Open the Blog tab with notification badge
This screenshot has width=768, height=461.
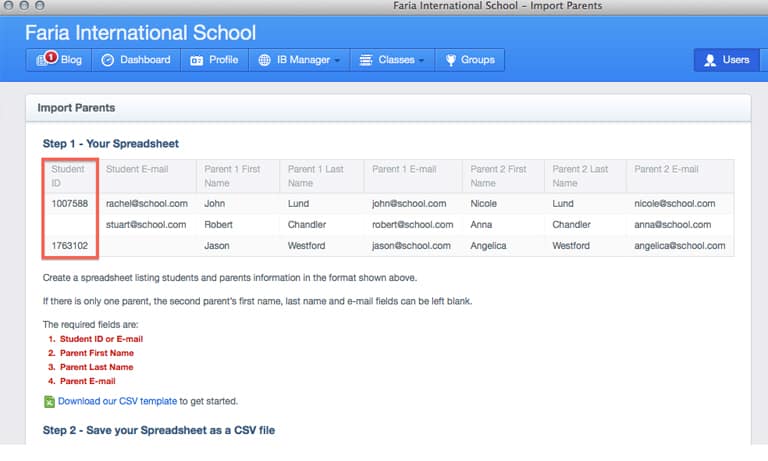[x=59, y=60]
